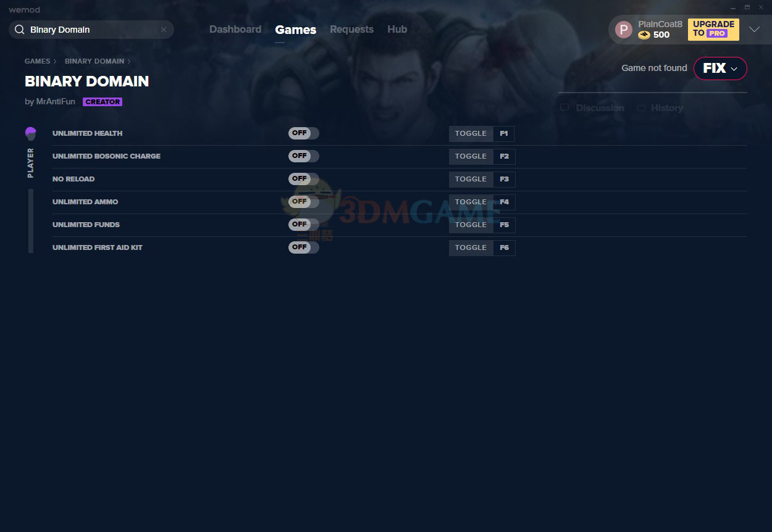Open the Discussion panel icon
The height and width of the screenshot is (532, 772).
tap(564, 108)
